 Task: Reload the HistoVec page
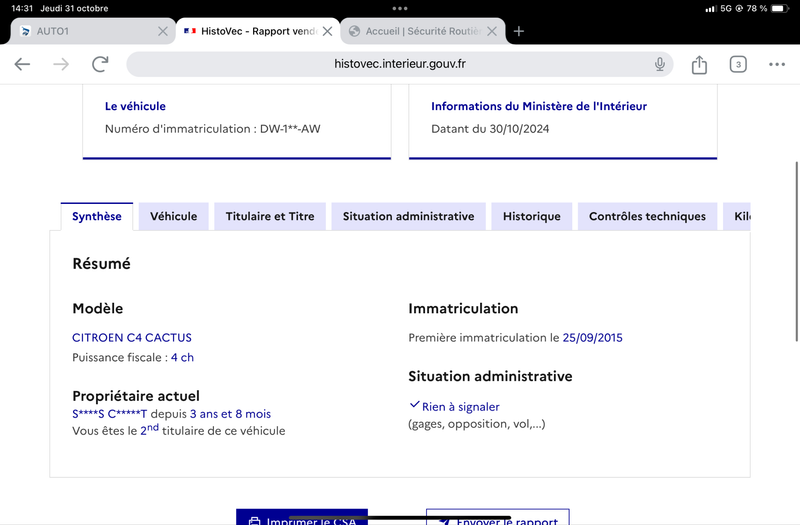(x=100, y=64)
